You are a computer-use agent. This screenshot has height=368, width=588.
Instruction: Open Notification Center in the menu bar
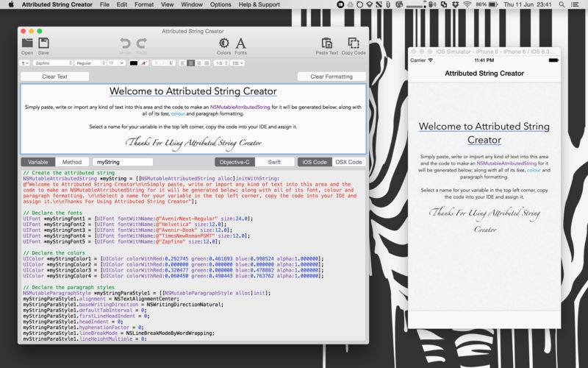point(575,4)
